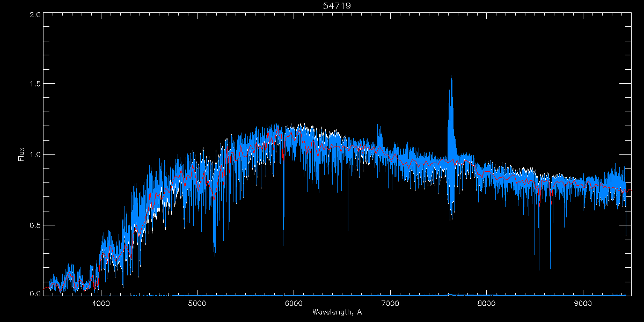Pick the 7000 wavelength tick label
Image resolution: width=644 pixels, height=322 pixels.
(x=390, y=303)
